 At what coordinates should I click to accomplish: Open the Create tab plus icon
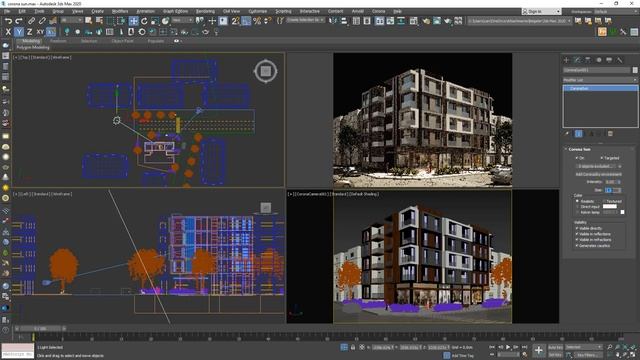[x=566, y=60]
